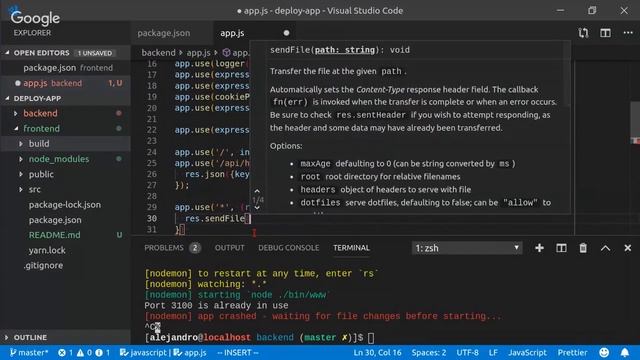This screenshot has width=640, height=360.
Task: Open the source control compare changes icon
Action: [x=583, y=33]
